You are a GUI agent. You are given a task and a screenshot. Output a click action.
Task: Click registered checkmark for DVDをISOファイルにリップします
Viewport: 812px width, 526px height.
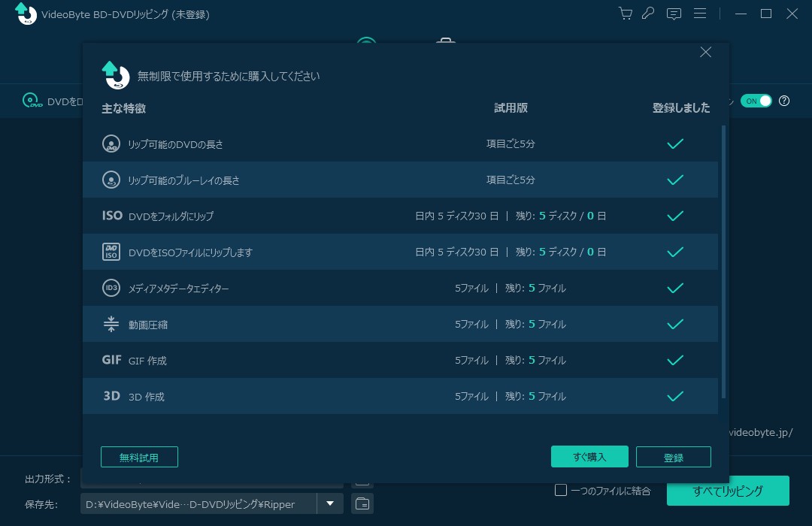675,252
